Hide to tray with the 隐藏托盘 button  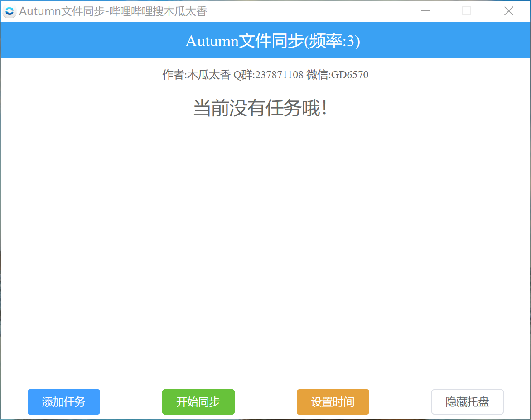coord(467,402)
